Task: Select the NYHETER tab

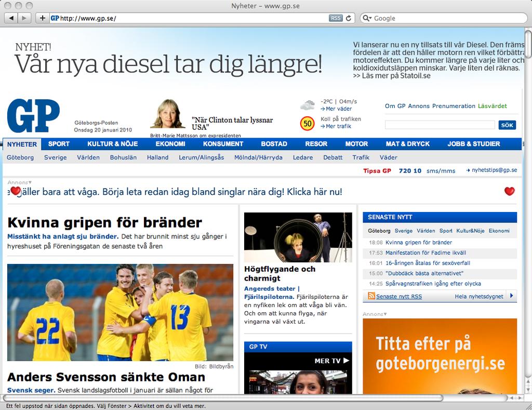Action: coord(22,144)
